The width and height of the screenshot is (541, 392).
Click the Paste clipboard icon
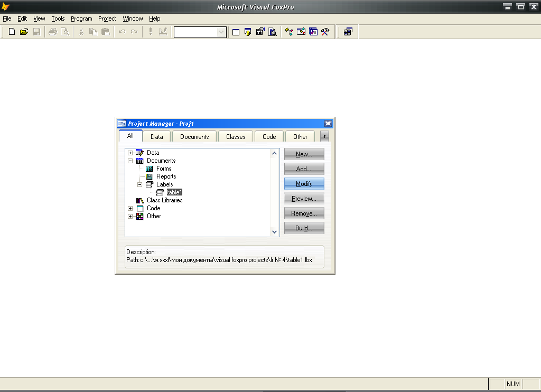pyautogui.click(x=106, y=32)
